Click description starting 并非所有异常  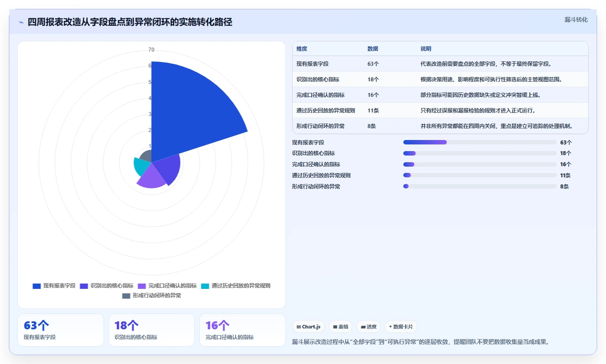pyautogui.click(x=497, y=126)
